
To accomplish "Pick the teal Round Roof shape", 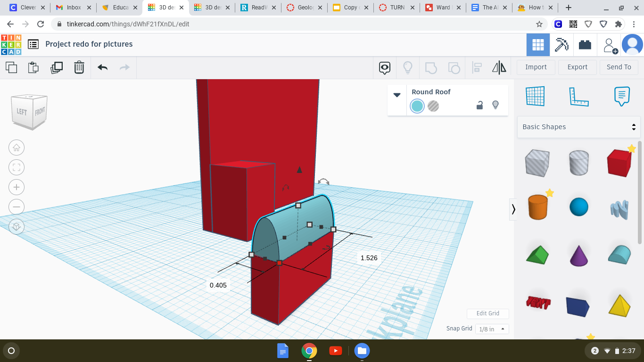I will point(619,255).
